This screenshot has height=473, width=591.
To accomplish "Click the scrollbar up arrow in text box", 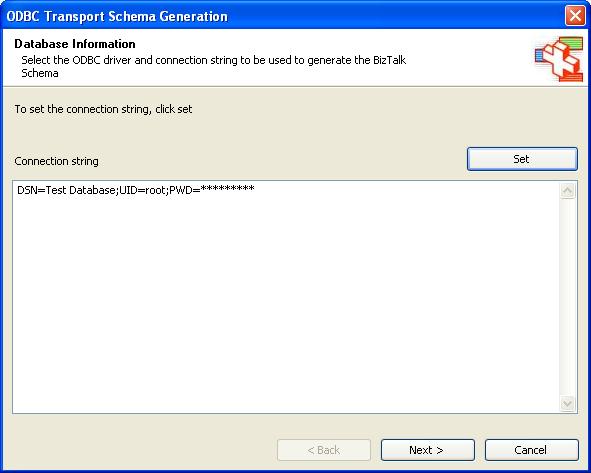I will (567, 191).
